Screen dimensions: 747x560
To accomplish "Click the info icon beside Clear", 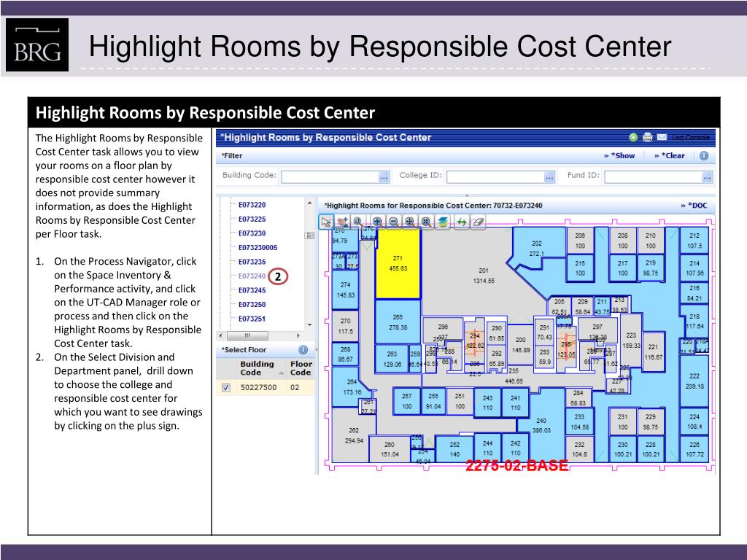I will click(704, 156).
